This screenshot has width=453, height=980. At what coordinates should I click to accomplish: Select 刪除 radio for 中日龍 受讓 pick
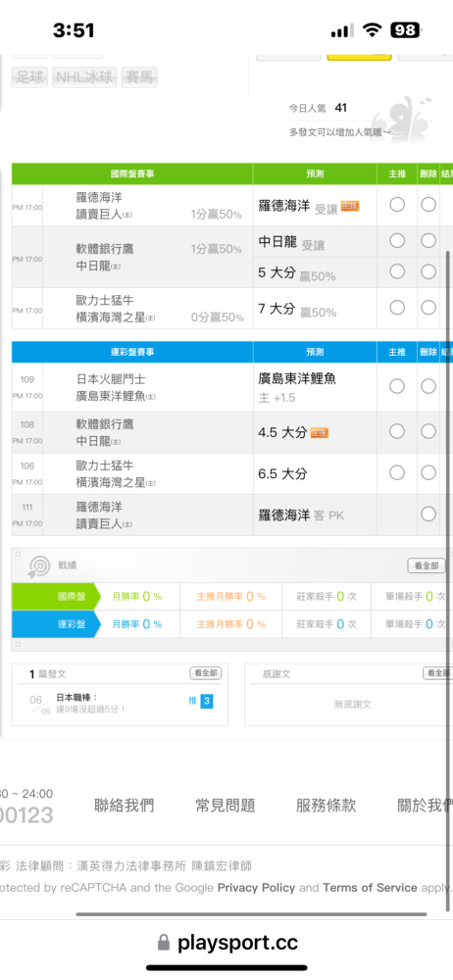pyautogui.click(x=428, y=240)
